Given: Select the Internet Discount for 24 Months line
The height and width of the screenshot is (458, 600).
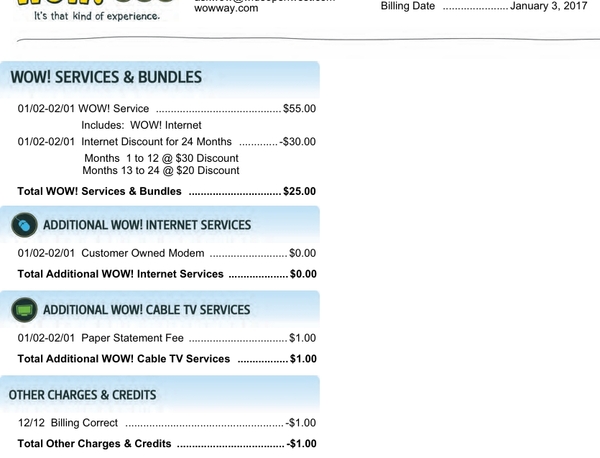Looking at the screenshot, I should 167,142.
